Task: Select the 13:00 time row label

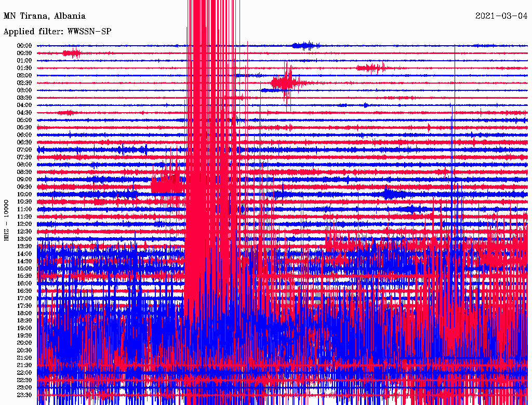Action: [24, 239]
